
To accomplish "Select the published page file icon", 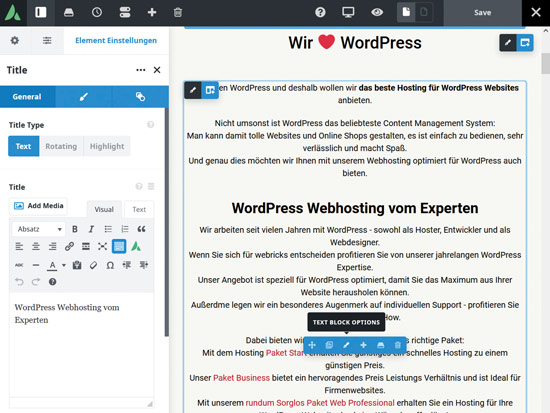I will point(406,13).
